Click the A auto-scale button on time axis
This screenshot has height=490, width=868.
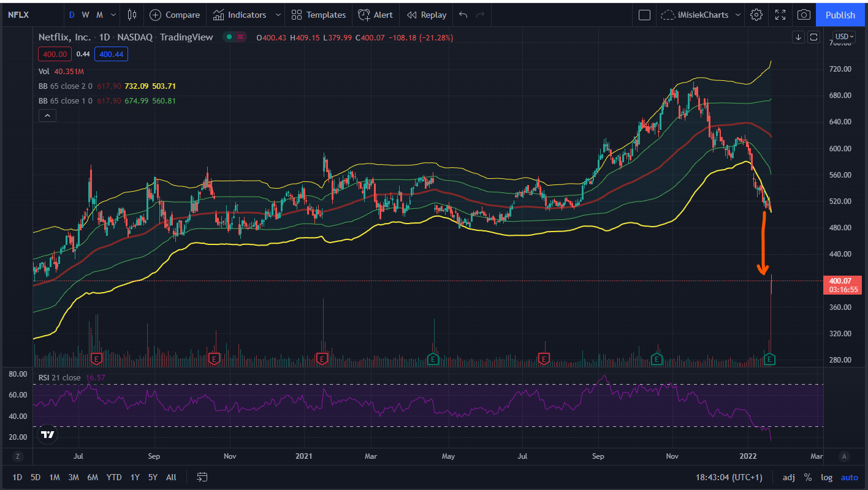pos(844,456)
